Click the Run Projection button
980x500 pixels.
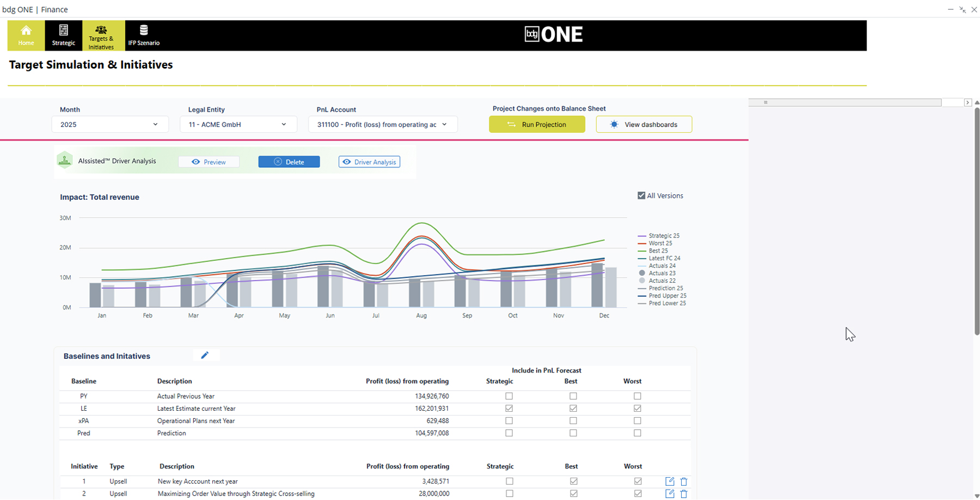pyautogui.click(x=537, y=124)
